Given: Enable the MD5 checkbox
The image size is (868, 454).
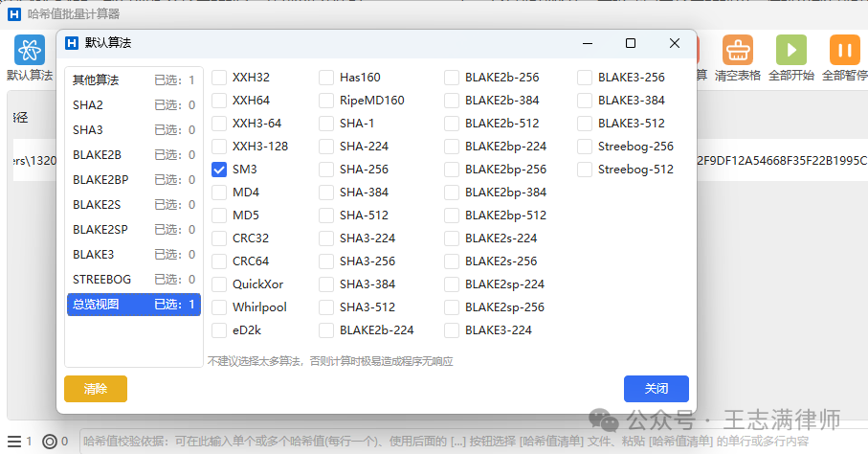Looking at the screenshot, I should [219, 216].
